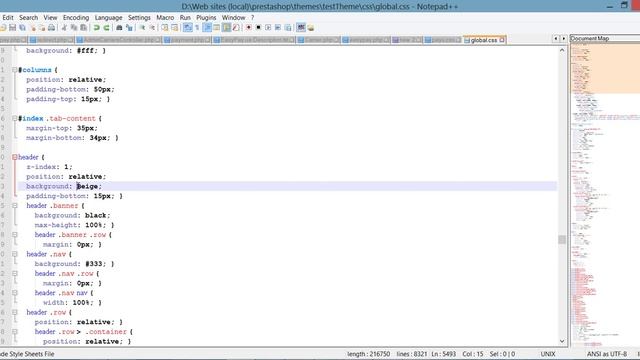
Task: Click the editor scrollbar down arrow
Action: click(x=562, y=341)
